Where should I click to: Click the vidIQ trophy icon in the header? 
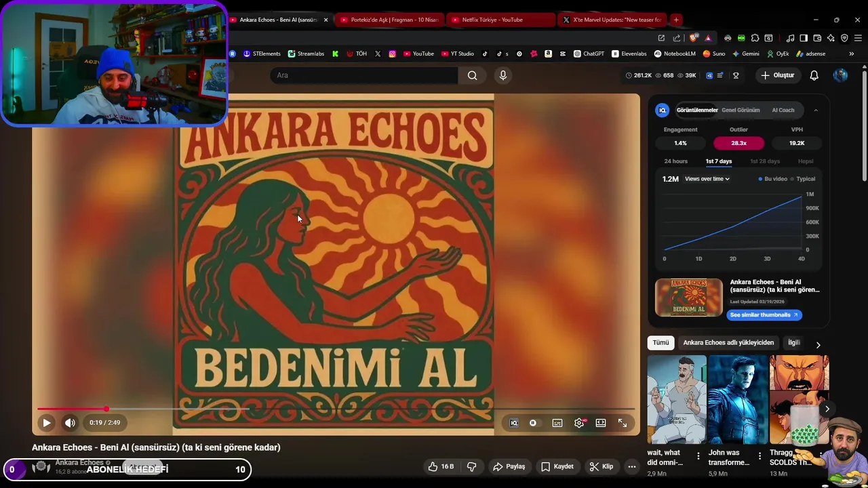pos(736,75)
